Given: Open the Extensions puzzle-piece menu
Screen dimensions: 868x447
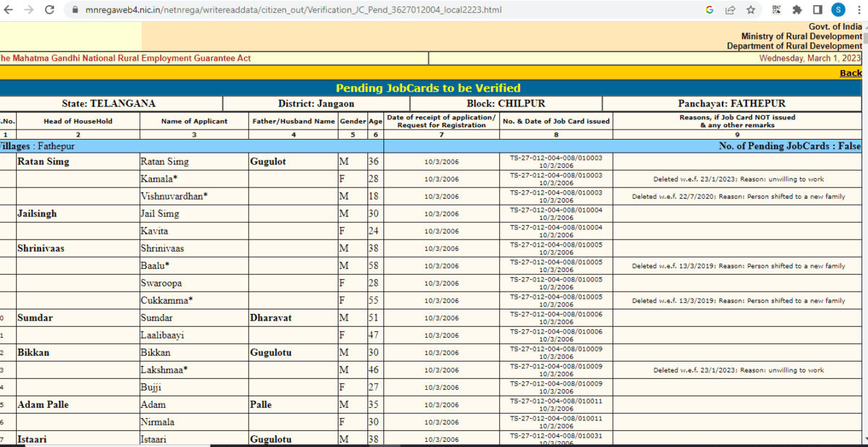Looking at the screenshot, I should pyautogui.click(x=796, y=9).
